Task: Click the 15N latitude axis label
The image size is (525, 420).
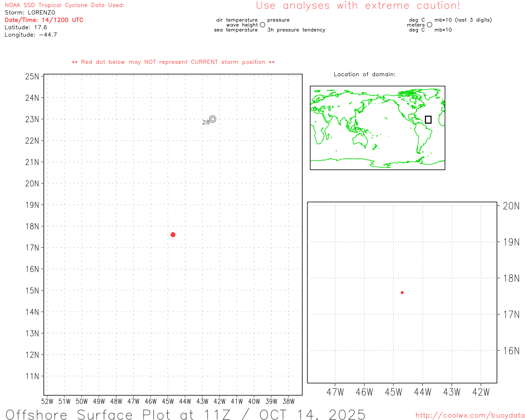Action: (x=32, y=291)
